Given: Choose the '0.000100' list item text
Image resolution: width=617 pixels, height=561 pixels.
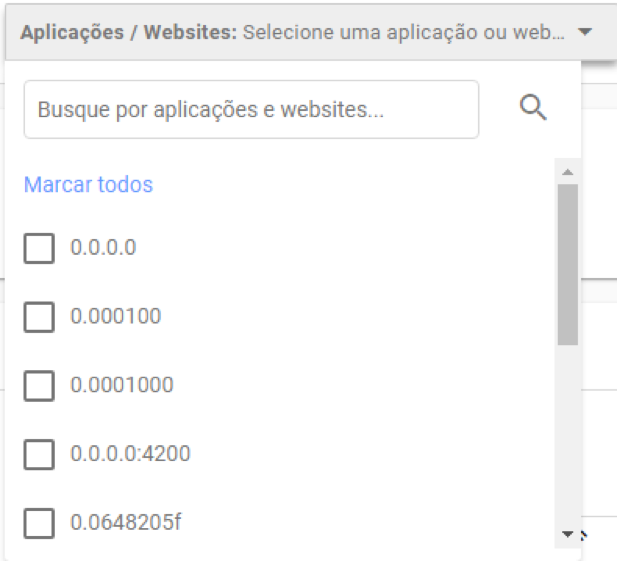Looking at the screenshot, I should pyautogui.click(x=115, y=316).
